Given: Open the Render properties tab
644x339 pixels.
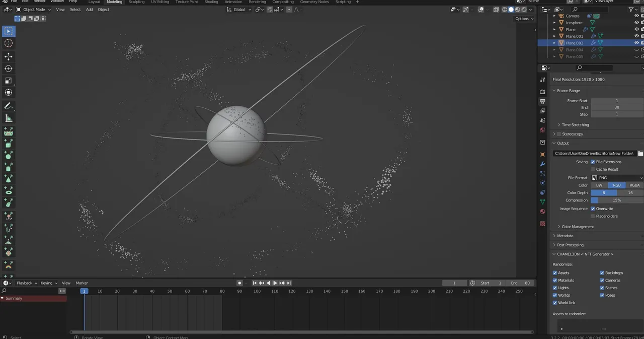Looking at the screenshot, I should tap(542, 92).
